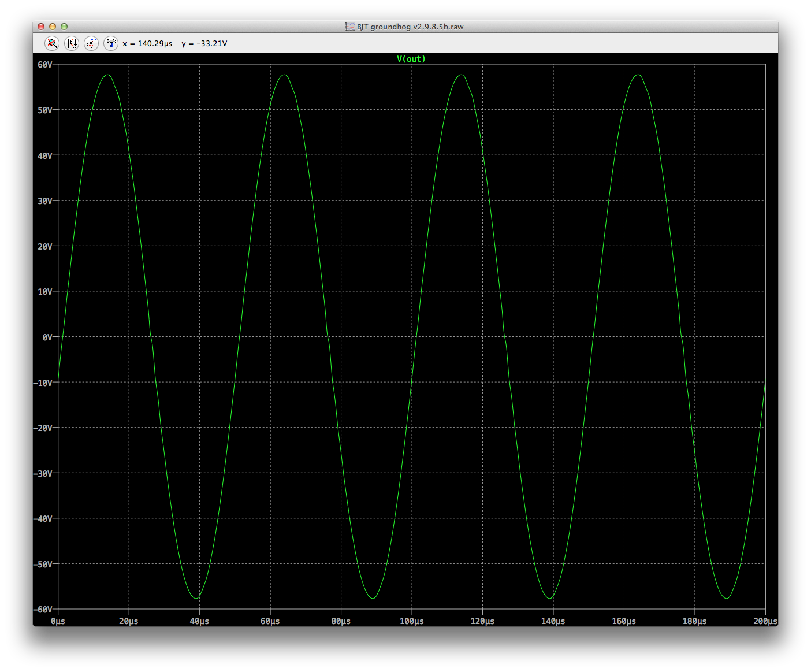The height and width of the screenshot is (672, 811).
Task: Click the BJT groundhog v2.9.8.5b.raw title
Action: (410, 27)
